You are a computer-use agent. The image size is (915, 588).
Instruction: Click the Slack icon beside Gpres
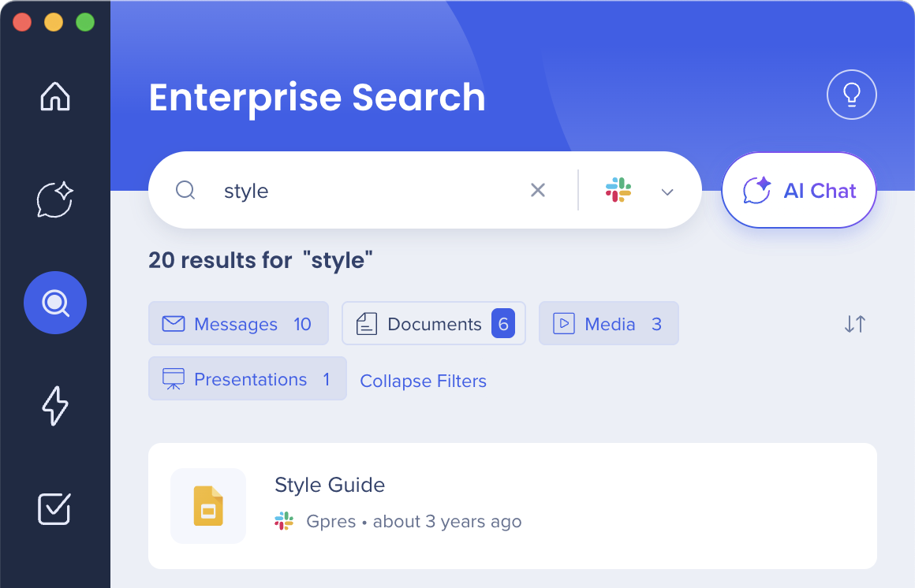[284, 521]
